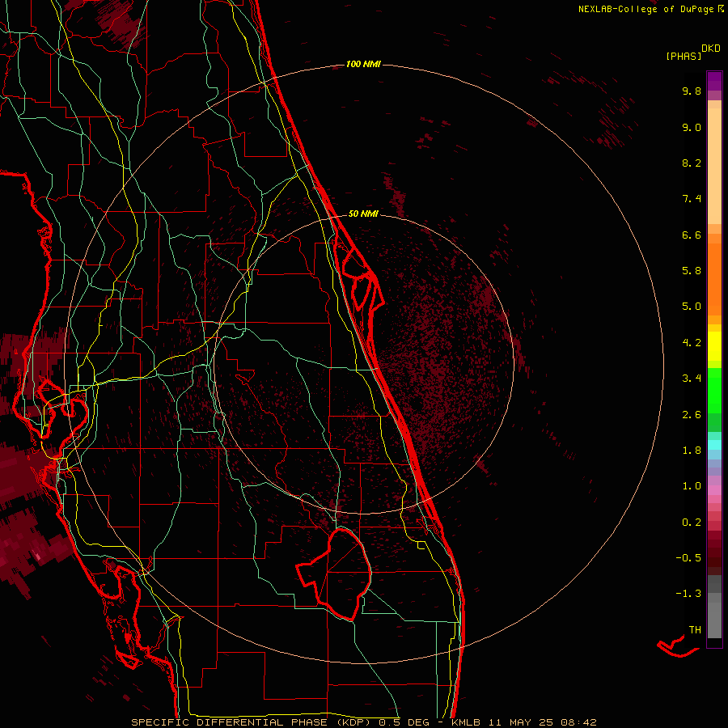Click the bright green color bar segment
This screenshot has width=728, height=728.
pyautogui.click(x=714, y=391)
